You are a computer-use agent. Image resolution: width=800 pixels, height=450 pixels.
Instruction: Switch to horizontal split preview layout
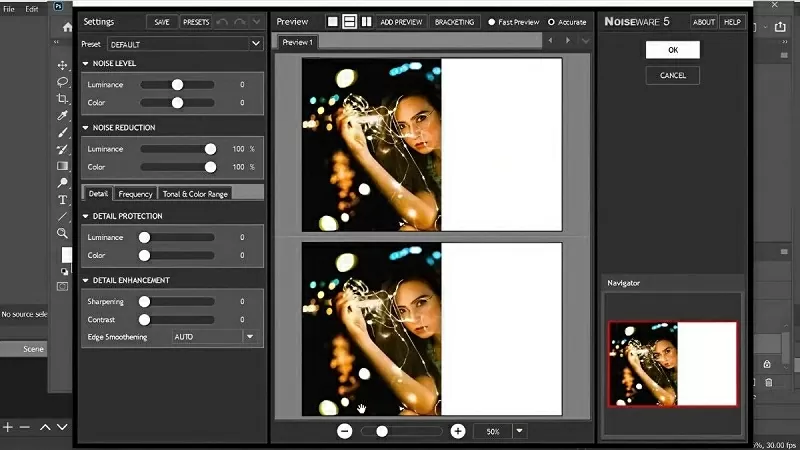[349, 21]
